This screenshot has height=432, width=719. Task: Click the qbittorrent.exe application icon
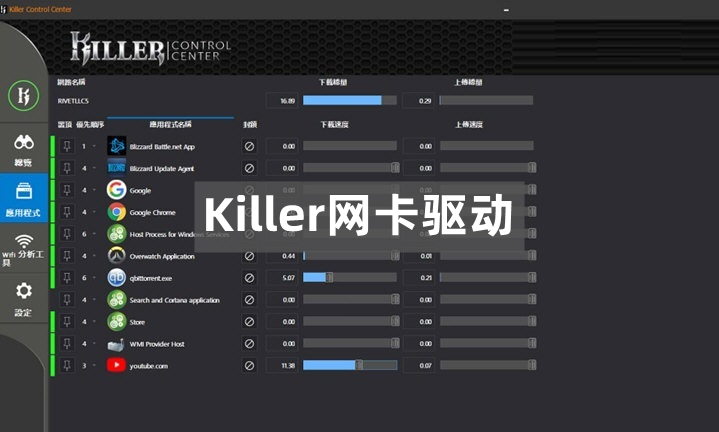[117, 278]
